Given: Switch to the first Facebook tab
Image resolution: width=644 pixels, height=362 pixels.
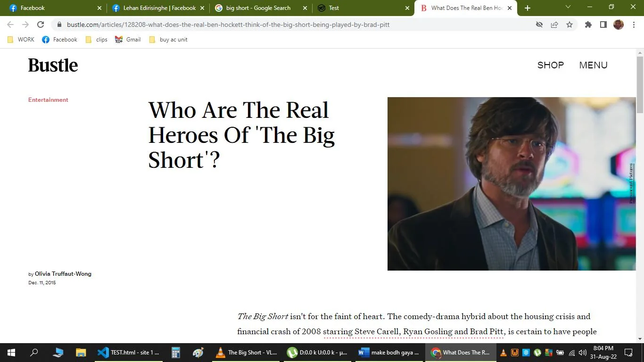Looking at the screenshot, I should (x=56, y=8).
